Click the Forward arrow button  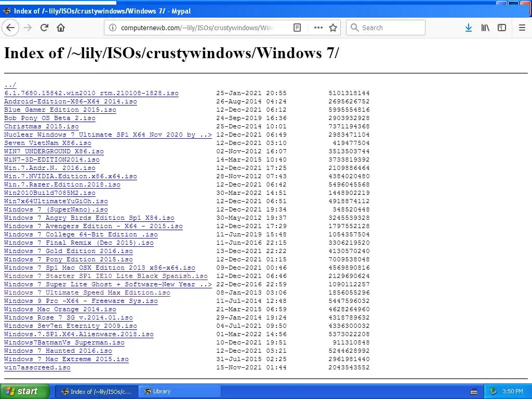click(28, 28)
